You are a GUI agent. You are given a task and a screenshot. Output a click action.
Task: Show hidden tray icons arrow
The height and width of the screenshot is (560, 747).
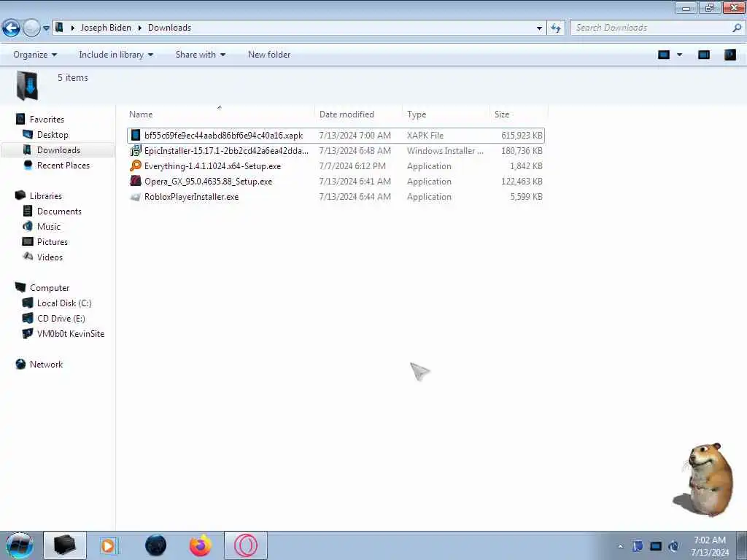coord(620,546)
